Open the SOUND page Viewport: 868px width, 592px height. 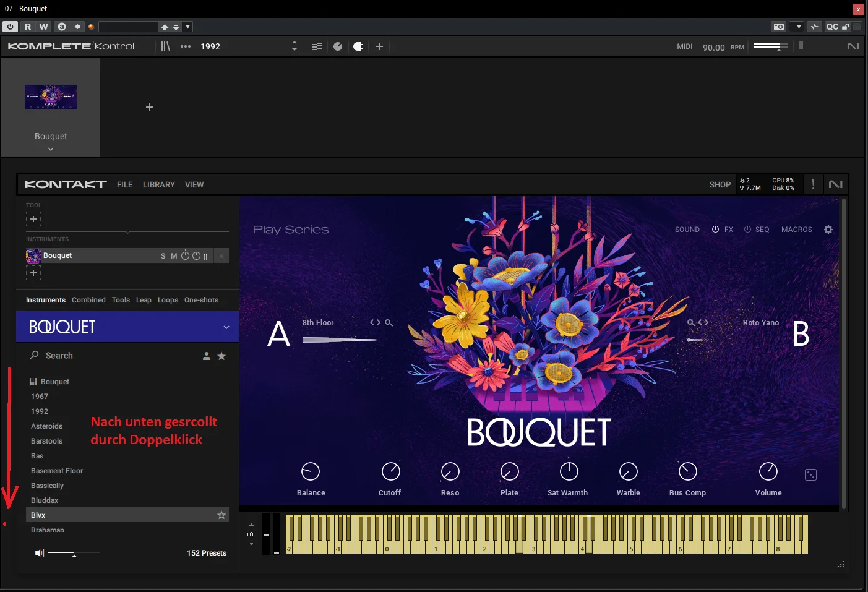click(x=687, y=230)
